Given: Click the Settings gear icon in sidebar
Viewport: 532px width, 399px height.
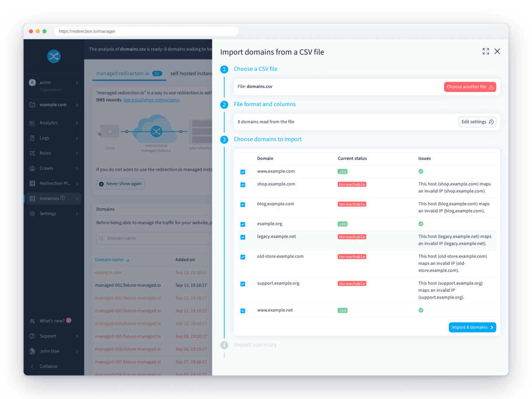Looking at the screenshot, I should 32,213.
